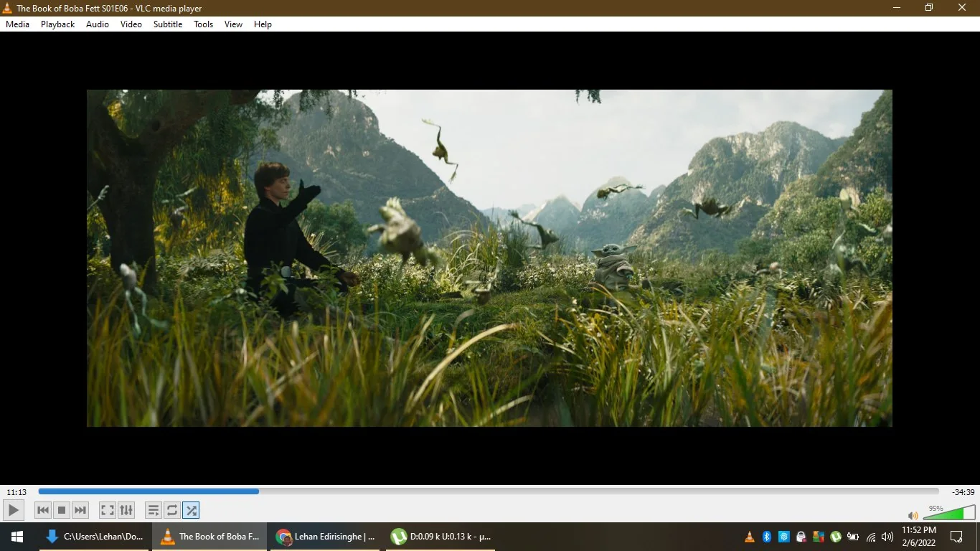This screenshot has height=551, width=980.
Task: Close the VLC media player window
Action: click(963, 8)
